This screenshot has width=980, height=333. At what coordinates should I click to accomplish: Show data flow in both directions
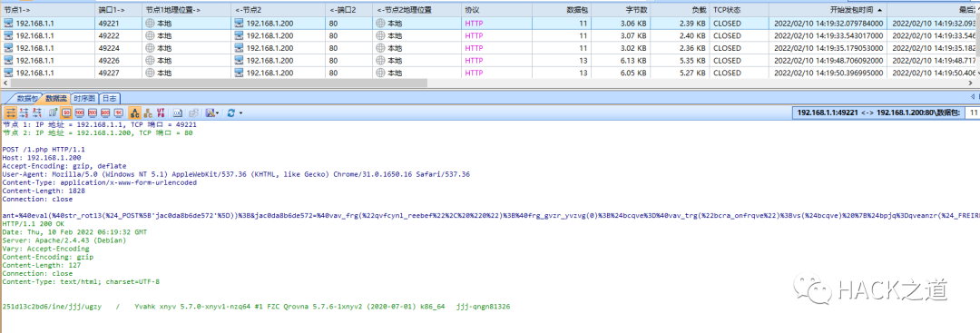coord(11,113)
